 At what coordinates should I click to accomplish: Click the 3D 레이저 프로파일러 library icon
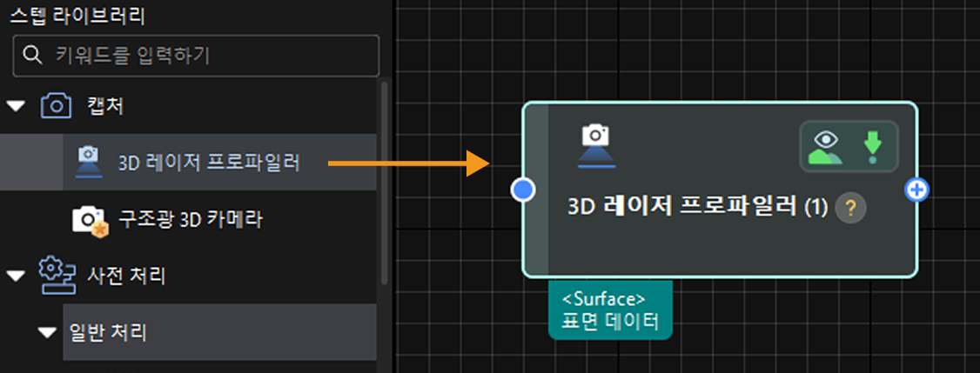click(88, 162)
